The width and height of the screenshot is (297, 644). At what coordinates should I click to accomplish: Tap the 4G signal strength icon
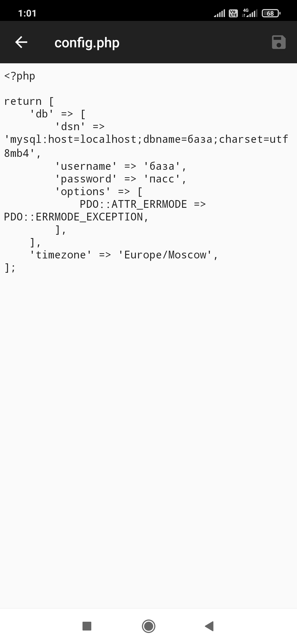(249, 13)
